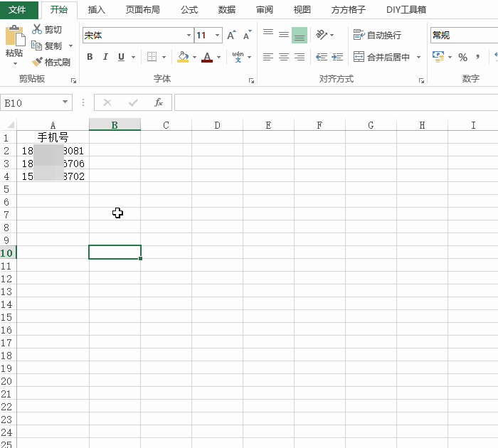498x448 pixels.
Task: Open the font size 11 dropdown
Action: (x=217, y=35)
